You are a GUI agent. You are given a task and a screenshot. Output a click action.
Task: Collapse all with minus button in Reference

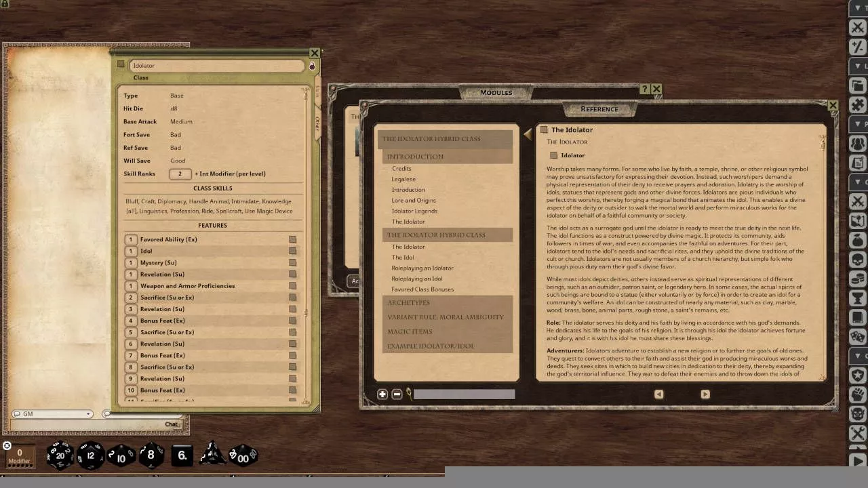click(397, 394)
